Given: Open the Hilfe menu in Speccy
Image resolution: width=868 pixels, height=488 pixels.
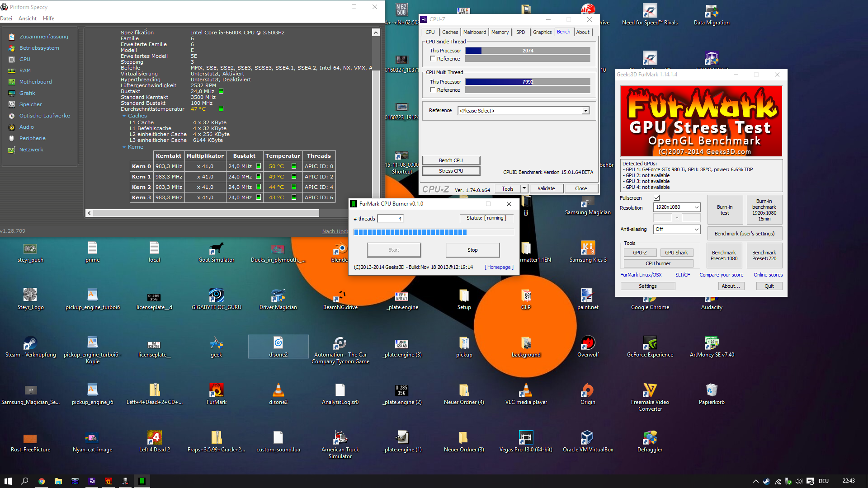Looking at the screenshot, I should 49,19.
